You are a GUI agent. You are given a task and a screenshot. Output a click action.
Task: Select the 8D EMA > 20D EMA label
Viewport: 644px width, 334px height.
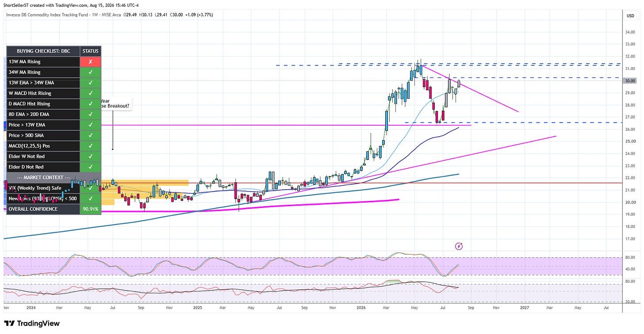[x=29, y=114]
